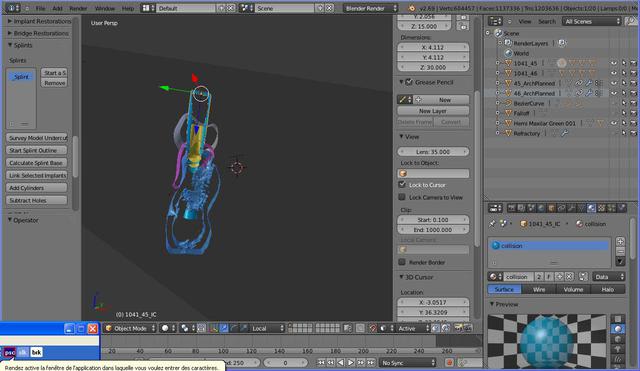
Task: Add a new material slot
Action: [x=620, y=242]
